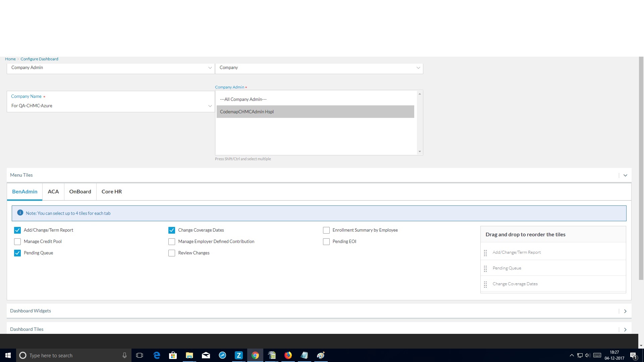The height and width of the screenshot is (362, 644).
Task: Open the Company Name dropdown
Action: (x=110, y=106)
